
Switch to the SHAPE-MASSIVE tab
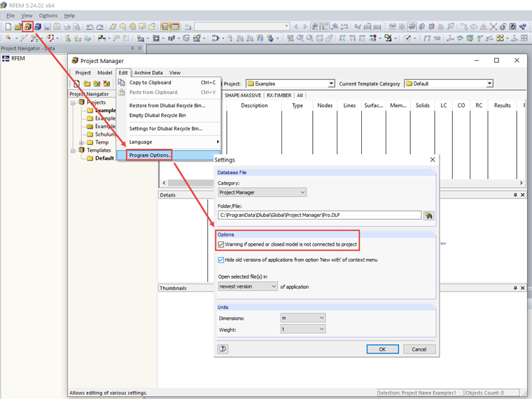[x=243, y=95]
